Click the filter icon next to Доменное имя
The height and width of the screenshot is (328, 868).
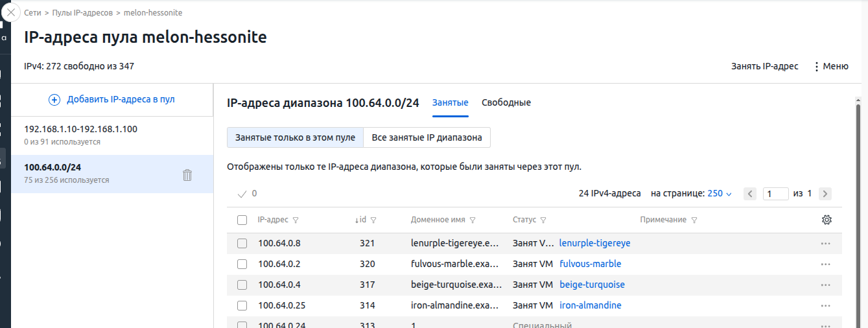[x=473, y=220]
